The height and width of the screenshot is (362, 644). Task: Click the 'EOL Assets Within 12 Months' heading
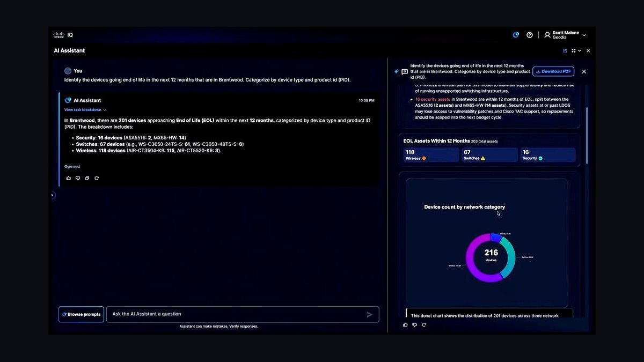pyautogui.click(x=437, y=141)
